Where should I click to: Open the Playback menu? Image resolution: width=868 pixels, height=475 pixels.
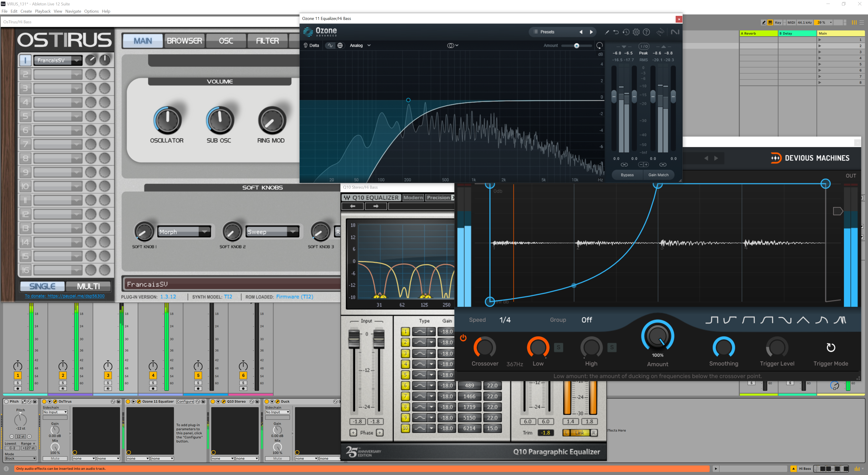click(42, 11)
